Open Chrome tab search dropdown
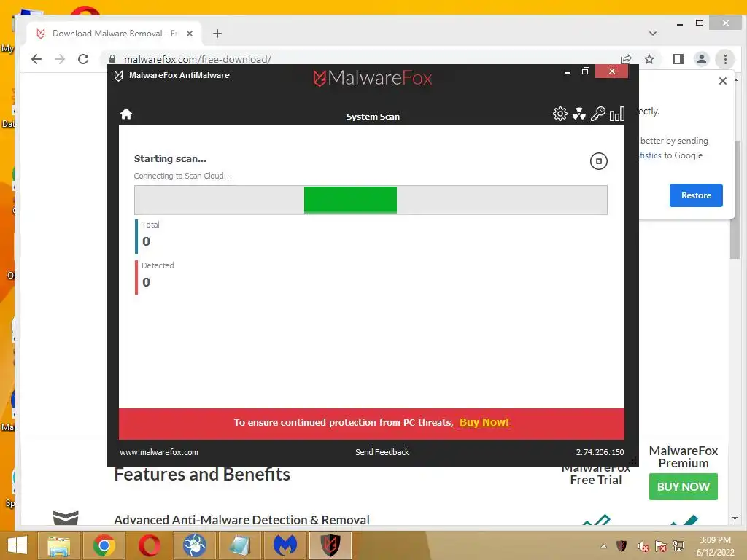747x560 pixels. tap(653, 34)
